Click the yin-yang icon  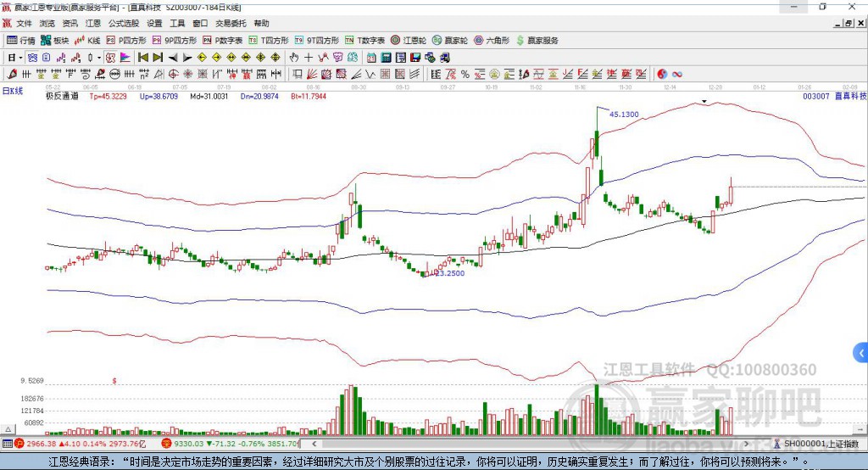point(662,74)
